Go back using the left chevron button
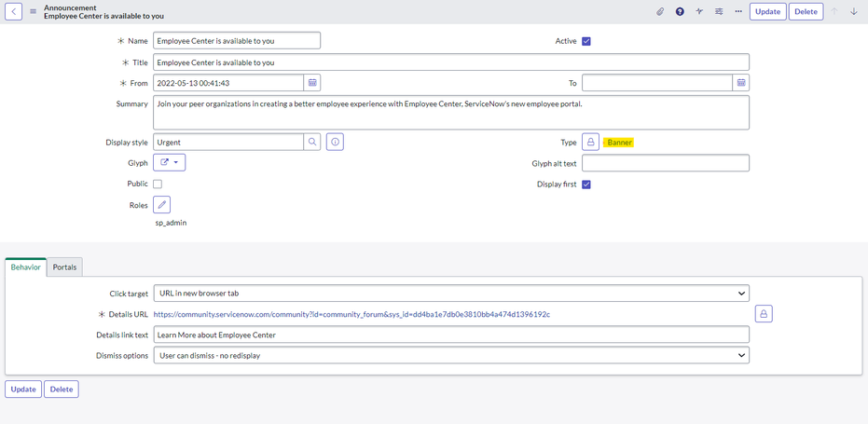 13,11
